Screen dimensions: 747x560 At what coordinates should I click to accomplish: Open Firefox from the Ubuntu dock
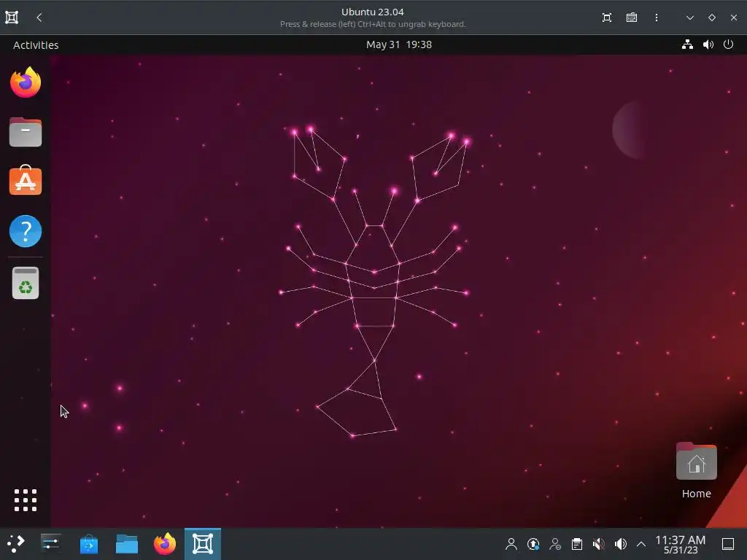26,82
